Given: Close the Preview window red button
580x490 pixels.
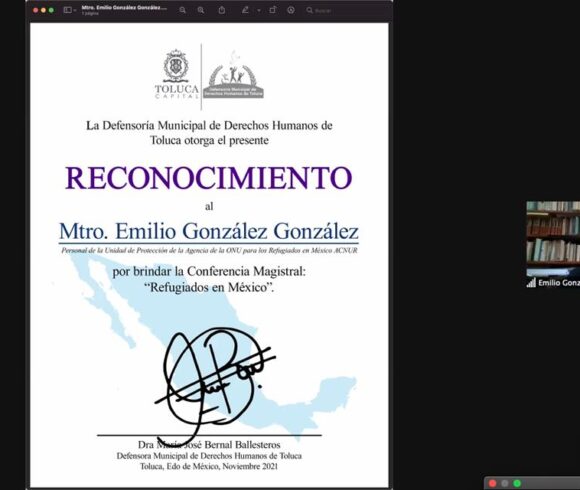Looking at the screenshot, I should (36, 10).
